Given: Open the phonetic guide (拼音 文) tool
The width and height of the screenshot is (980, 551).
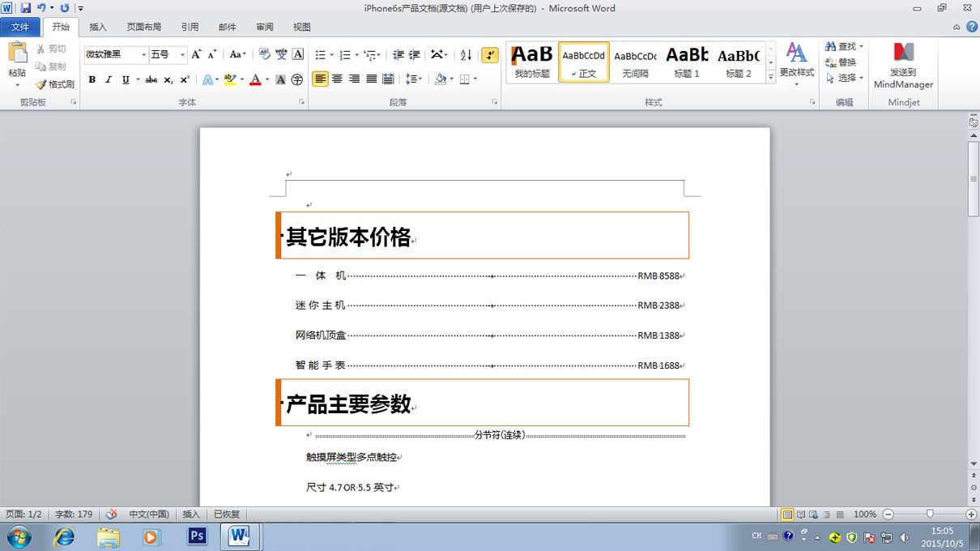Looking at the screenshot, I should pyautogui.click(x=281, y=54).
